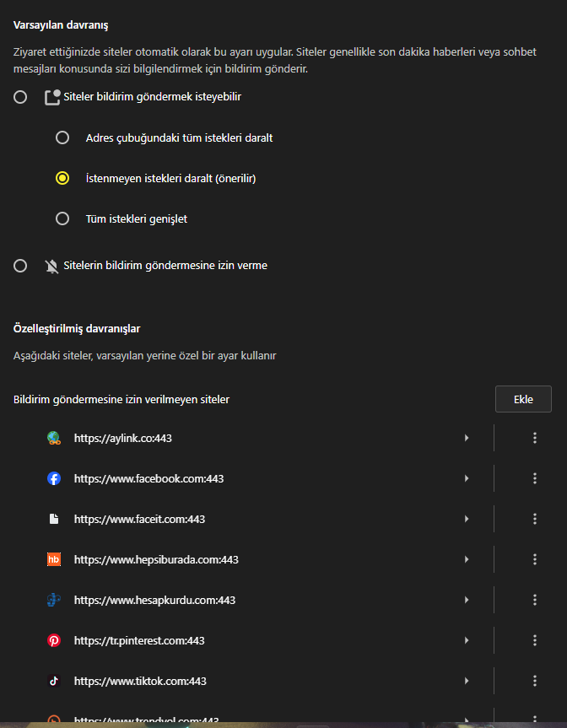Click the Ekle button
This screenshot has width=567, height=728.
(523, 399)
